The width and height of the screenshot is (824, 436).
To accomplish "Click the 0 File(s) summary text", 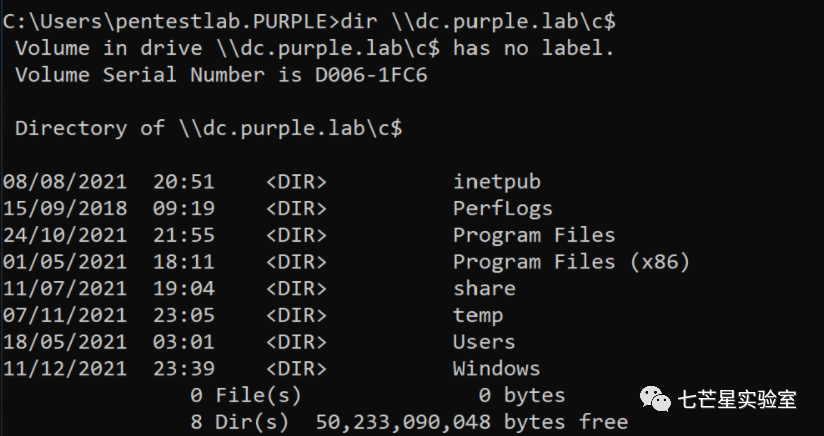I will tap(245, 396).
